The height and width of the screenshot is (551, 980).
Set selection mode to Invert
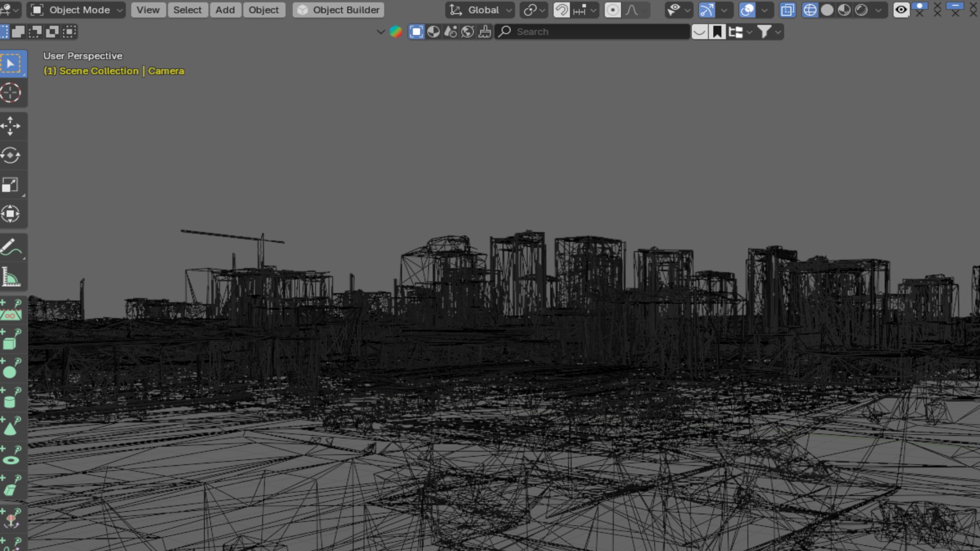click(x=52, y=32)
